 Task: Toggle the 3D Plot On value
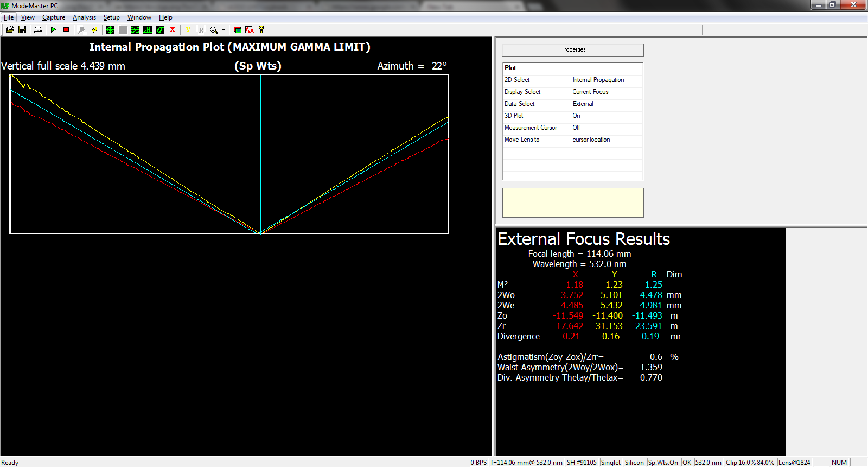coord(577,116)
